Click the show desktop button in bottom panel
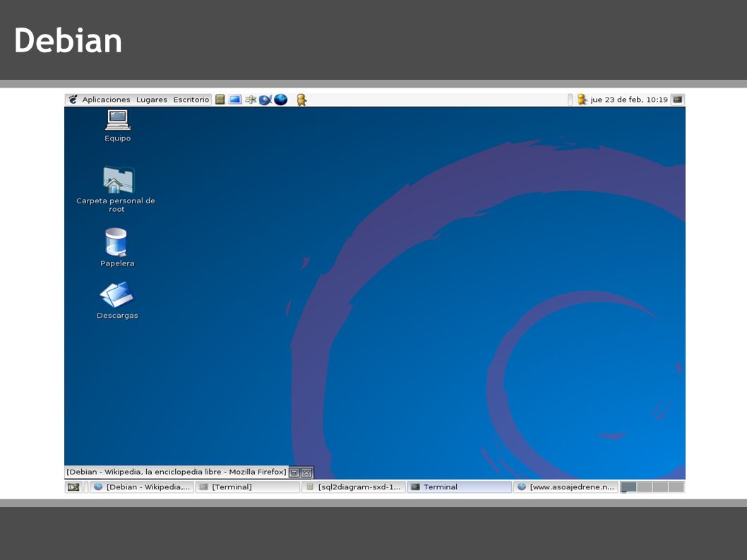This screenshot has width=747, height=560. click(73, 487)
